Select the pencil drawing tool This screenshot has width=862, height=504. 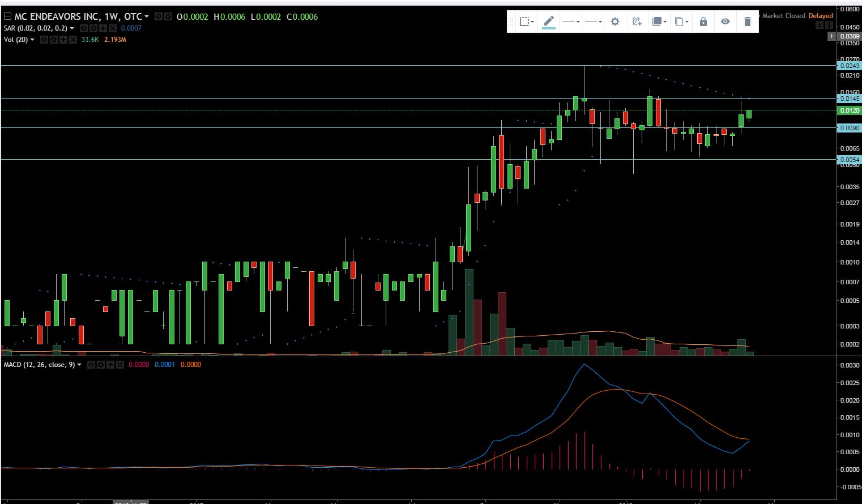click(x=549, y=21)
